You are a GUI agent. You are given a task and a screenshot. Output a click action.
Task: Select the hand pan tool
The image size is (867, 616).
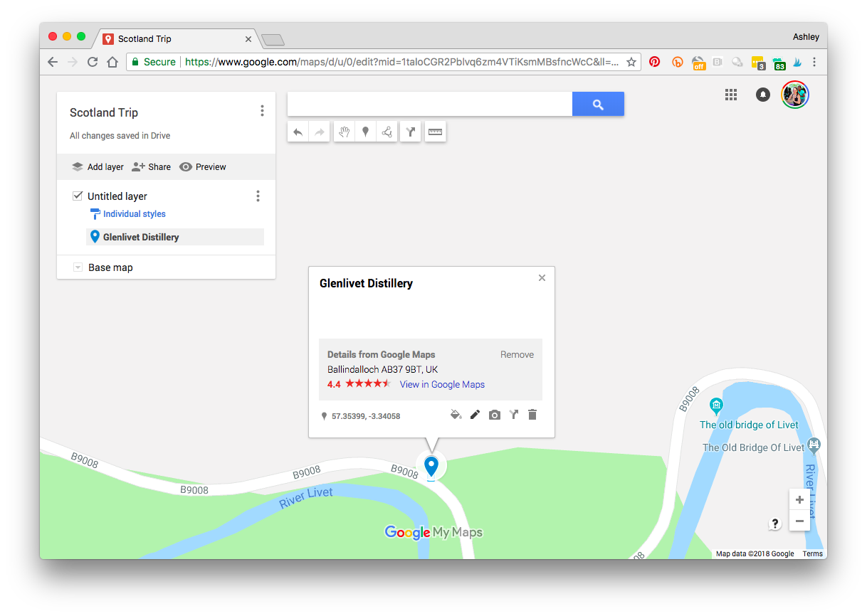(345, 132)
